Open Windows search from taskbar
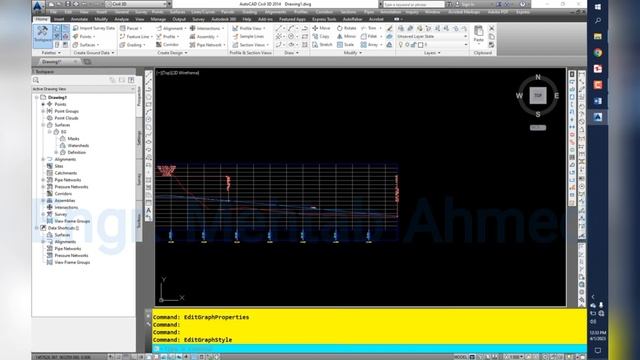The width and height of the screenshot is (640, 360). (x=598, y=21)
